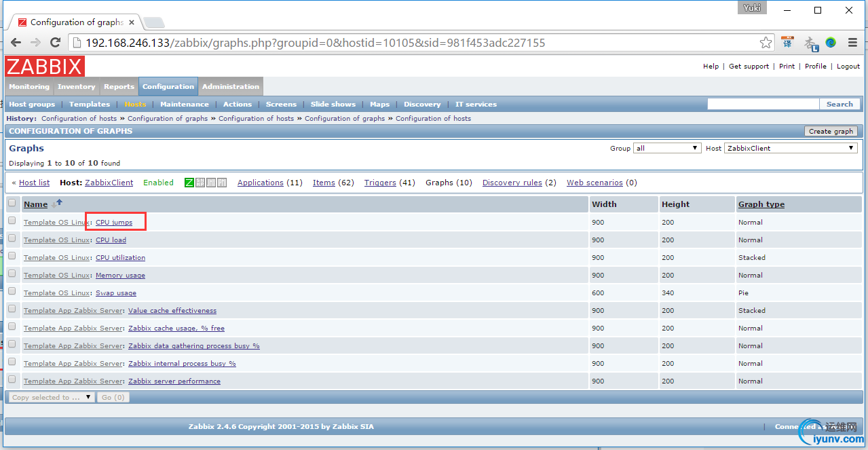
Task: Open the Memory usage graph link
Action: click(120, 275)
